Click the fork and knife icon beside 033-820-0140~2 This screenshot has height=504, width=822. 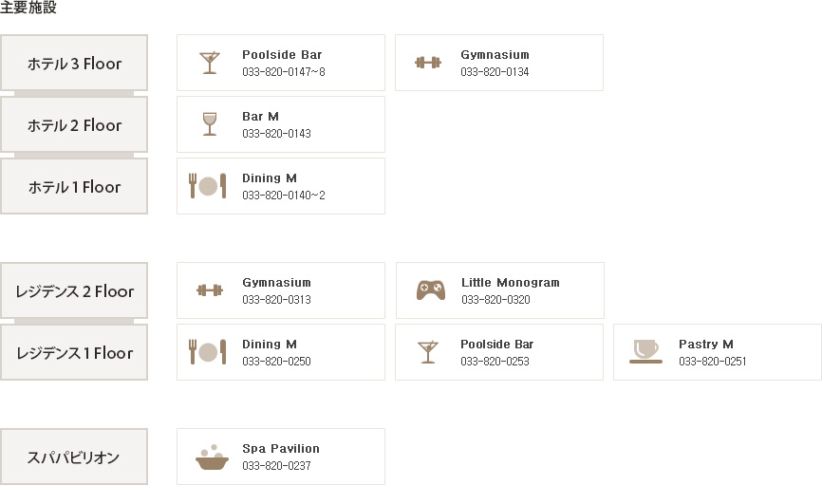tap(208, 186)
